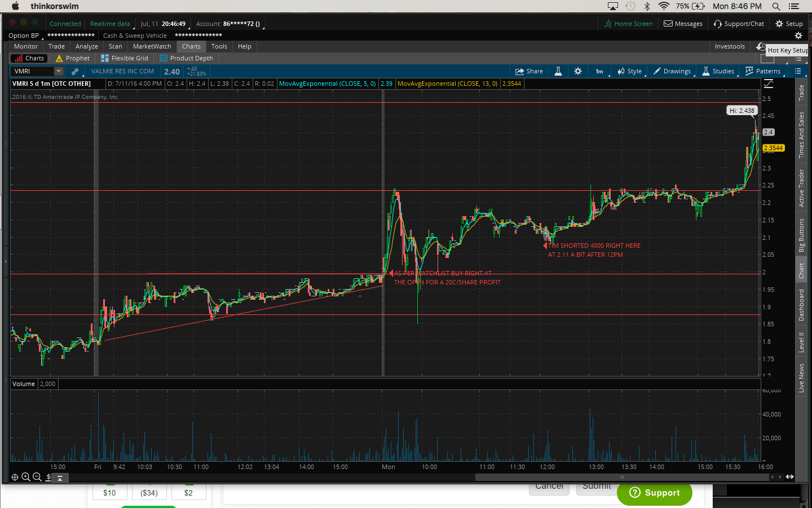
Task: Open macOS Spotlight search
Action: (776, 6)
